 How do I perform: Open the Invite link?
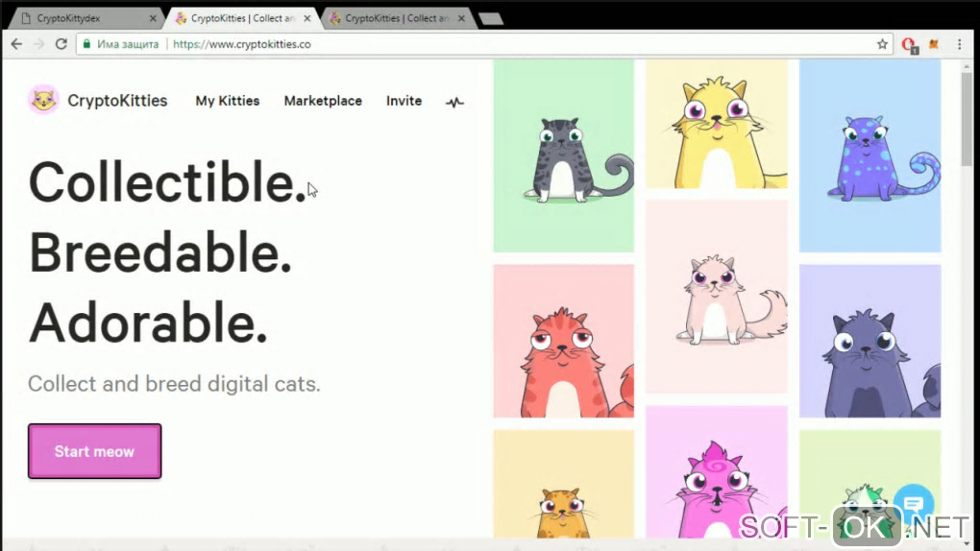click(404, 101)
